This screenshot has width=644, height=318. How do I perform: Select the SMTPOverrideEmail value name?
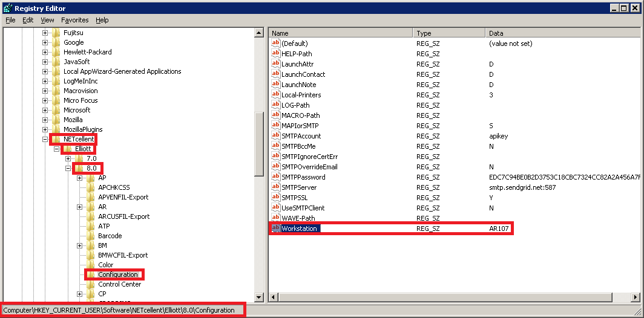[x=309, y=167]
